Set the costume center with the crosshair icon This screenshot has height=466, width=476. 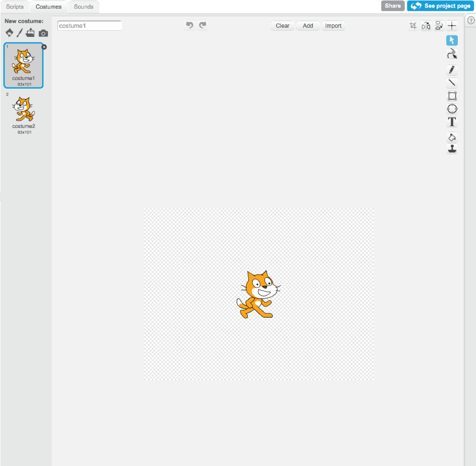452,25
